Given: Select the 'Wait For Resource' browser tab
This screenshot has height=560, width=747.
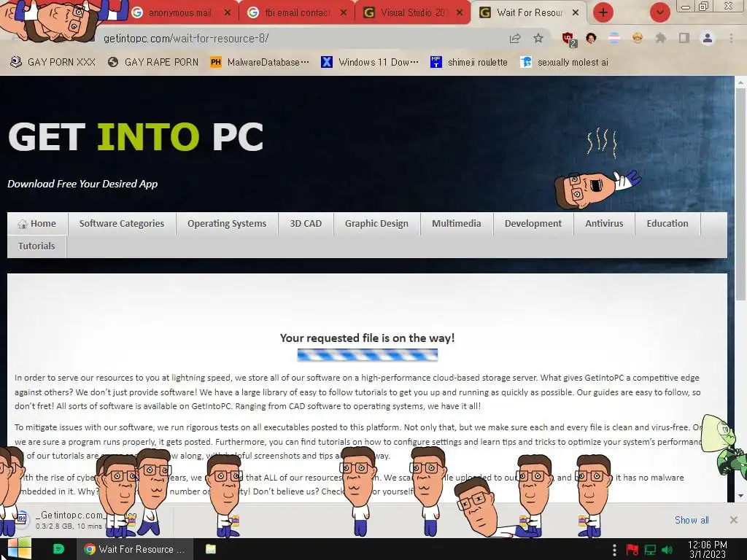Looking at the screenshot, I should 528,13.
